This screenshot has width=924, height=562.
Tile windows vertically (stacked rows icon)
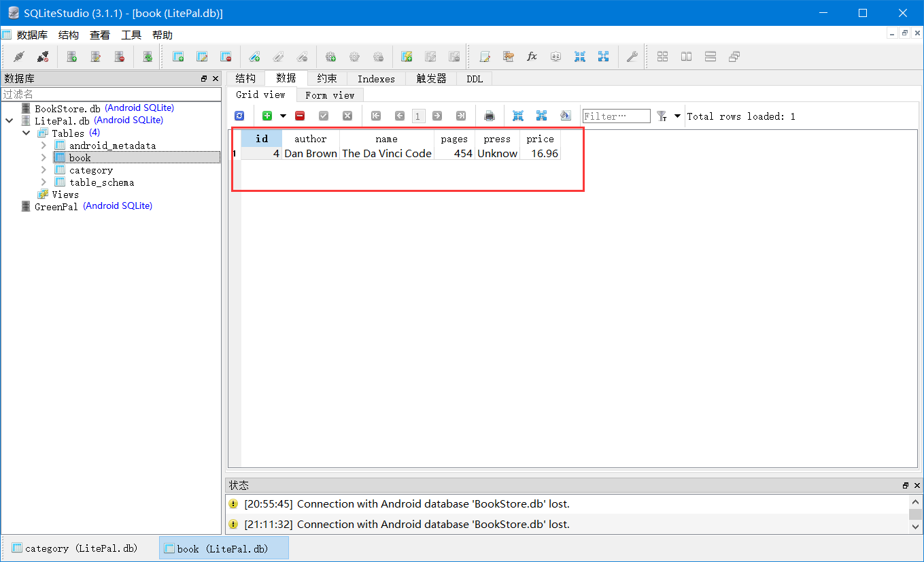(710, 57)
